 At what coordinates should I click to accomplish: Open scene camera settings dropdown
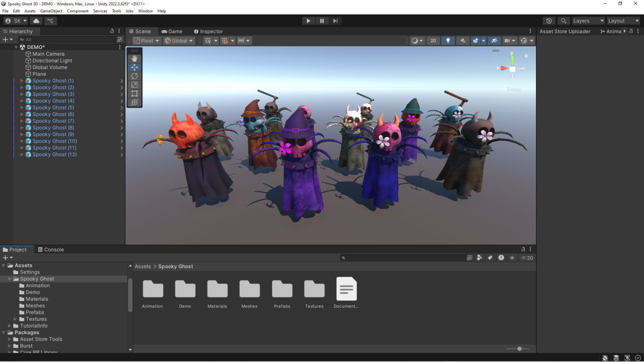[x=510, y=41]
